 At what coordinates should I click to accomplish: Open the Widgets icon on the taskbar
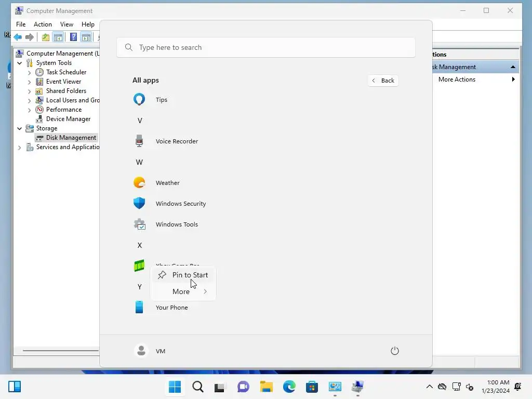tap(15, 387)
